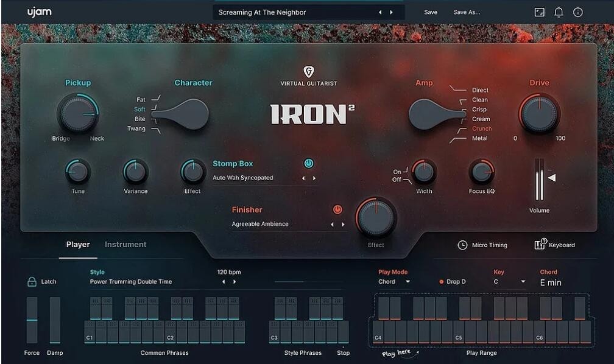The image size is (614, 364).
Task: Select the next preset arrow
Action: click(391, 12)
